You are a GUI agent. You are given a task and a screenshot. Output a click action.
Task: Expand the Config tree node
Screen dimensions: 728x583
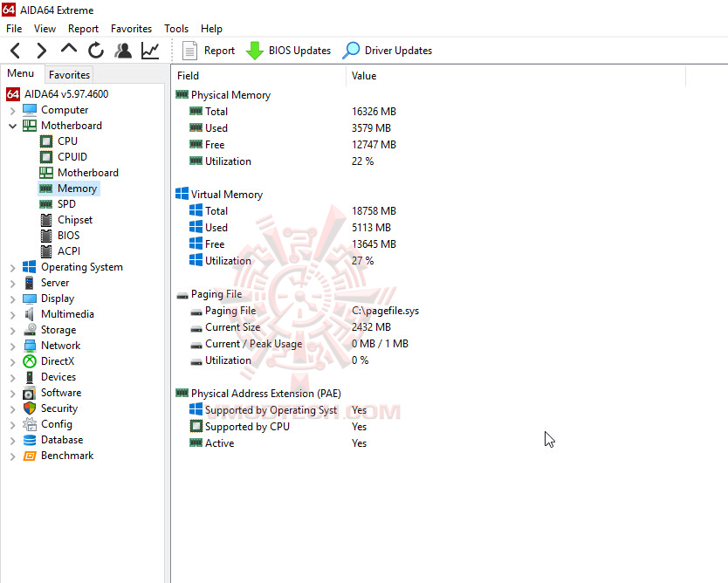coord(12,425)
